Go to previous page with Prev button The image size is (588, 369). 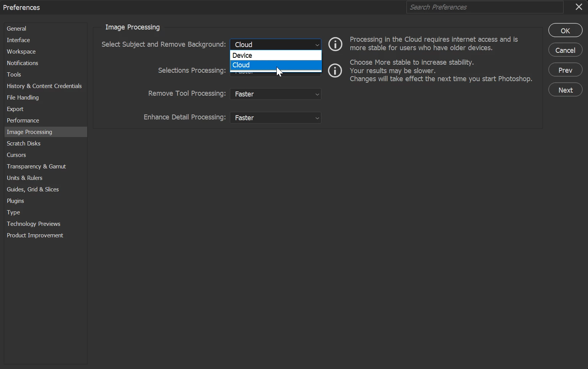click(x=565, y=70)
